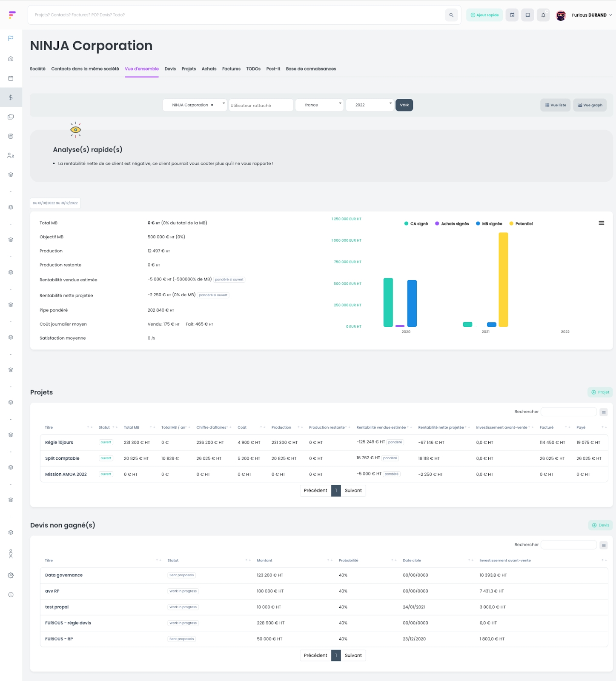Click the Utilisateur rattaché field
The height and width of the screenshot is (681, 616).
click(261, 105)
